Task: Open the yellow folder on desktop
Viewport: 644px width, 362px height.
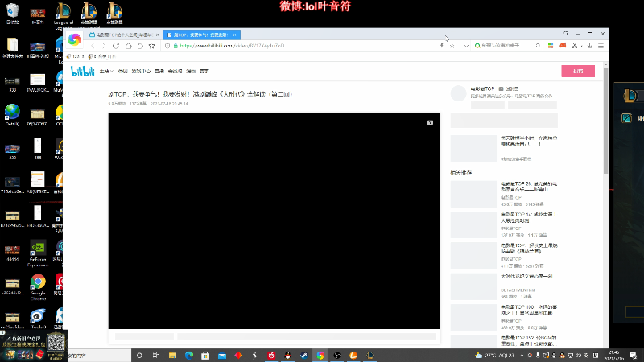Action: pos(12,47)
